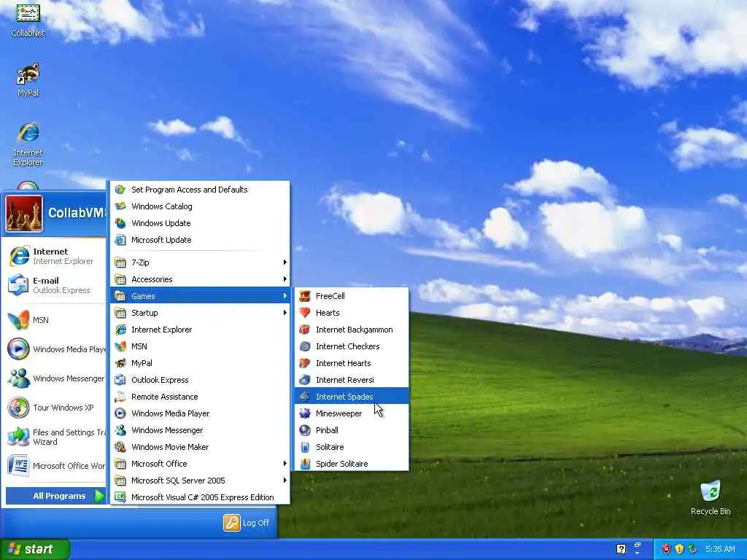Open Files and Settings Transfer Wizard

[54, 437]
